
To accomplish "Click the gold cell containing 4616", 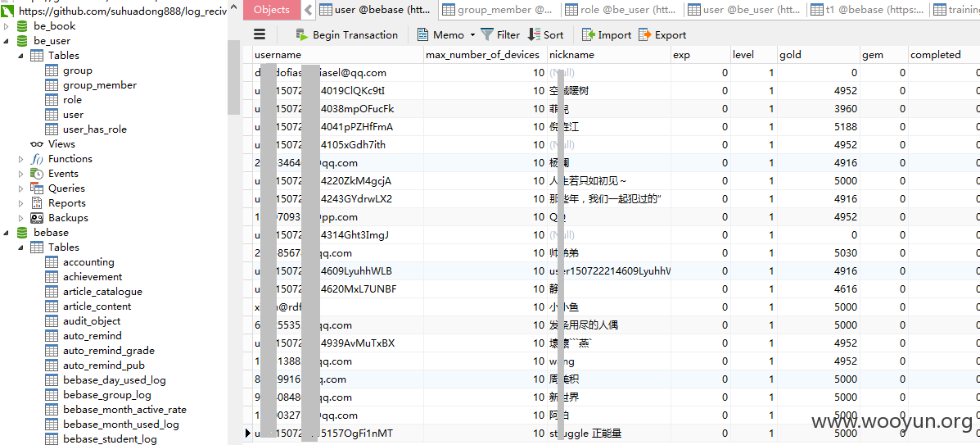I will [819, 289].
